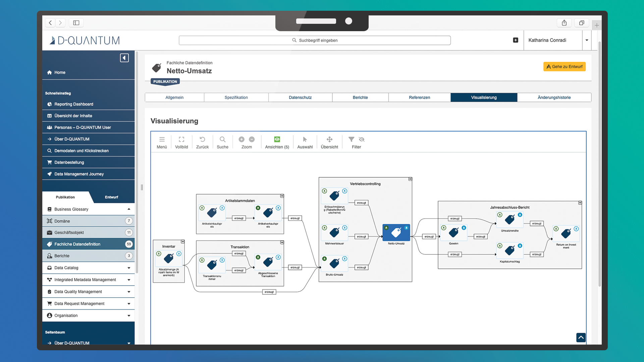Toggle the hidden-filter crossed eye icon
The width and height of the screenshot is (644, 362).
362,139
